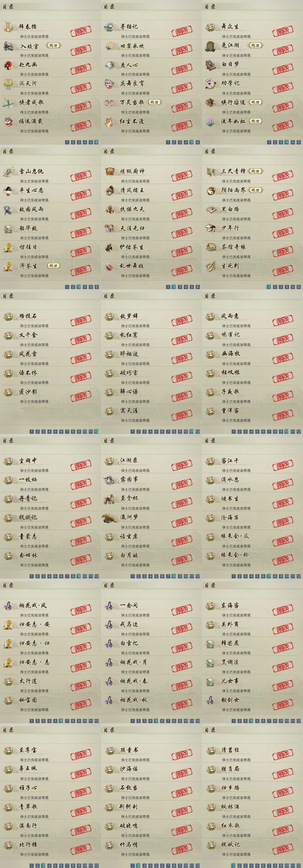The image size is (303, 868).
Task: Select the paw print icon next to 劝学记
Action: point(211,83)
